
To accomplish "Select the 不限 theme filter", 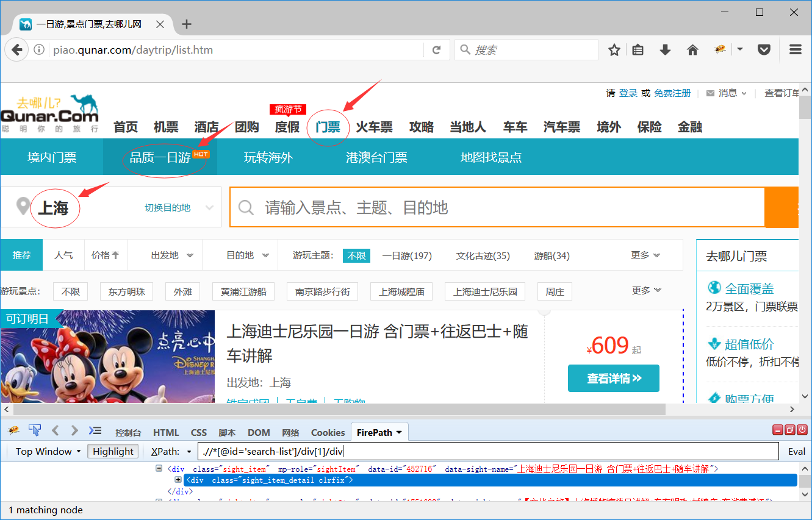I will point(356,255).
